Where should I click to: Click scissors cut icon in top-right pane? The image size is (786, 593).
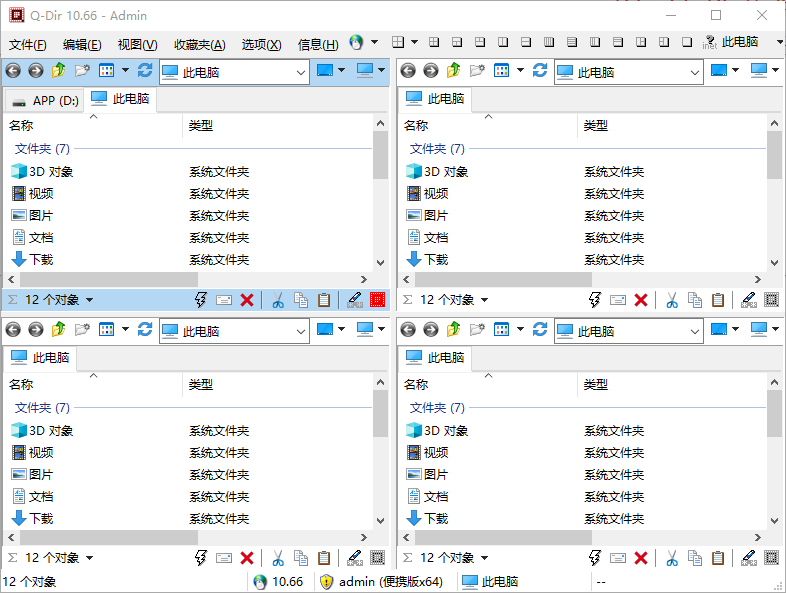coord(673,300)
